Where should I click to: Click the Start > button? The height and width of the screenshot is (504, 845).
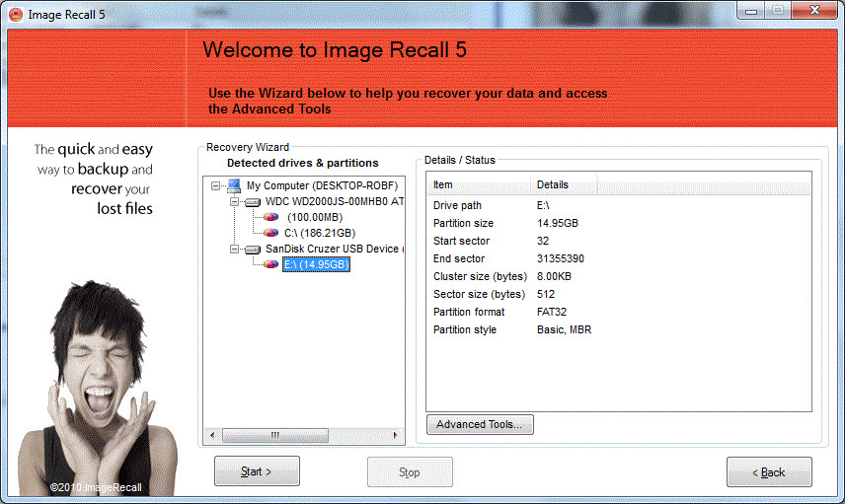coord(257,471)
